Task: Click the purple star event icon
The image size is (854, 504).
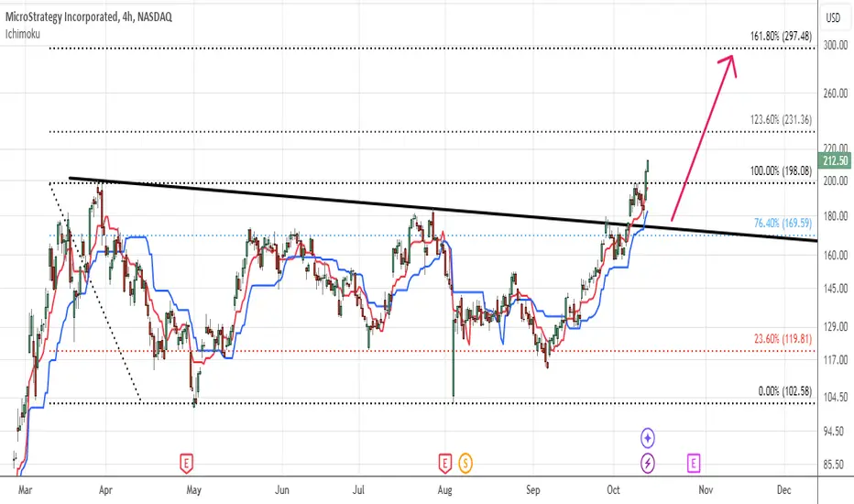Action: tap(647, 437)
